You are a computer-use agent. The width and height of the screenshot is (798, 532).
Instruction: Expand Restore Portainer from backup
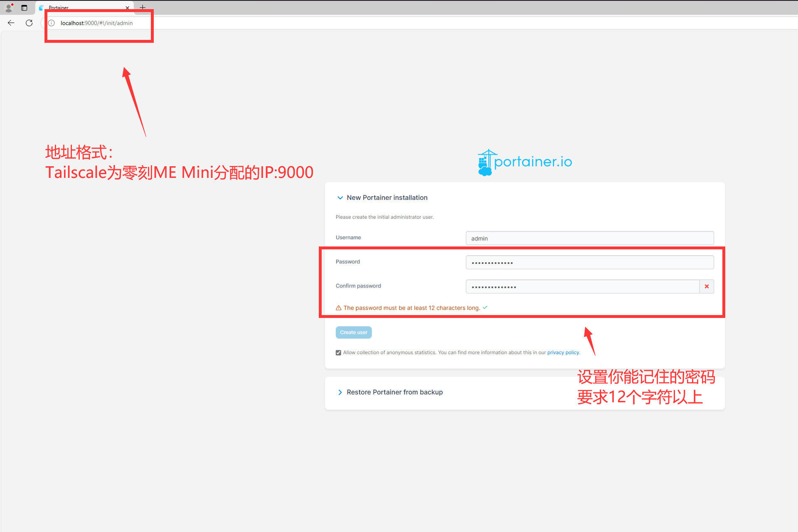(x=340, y=392)
